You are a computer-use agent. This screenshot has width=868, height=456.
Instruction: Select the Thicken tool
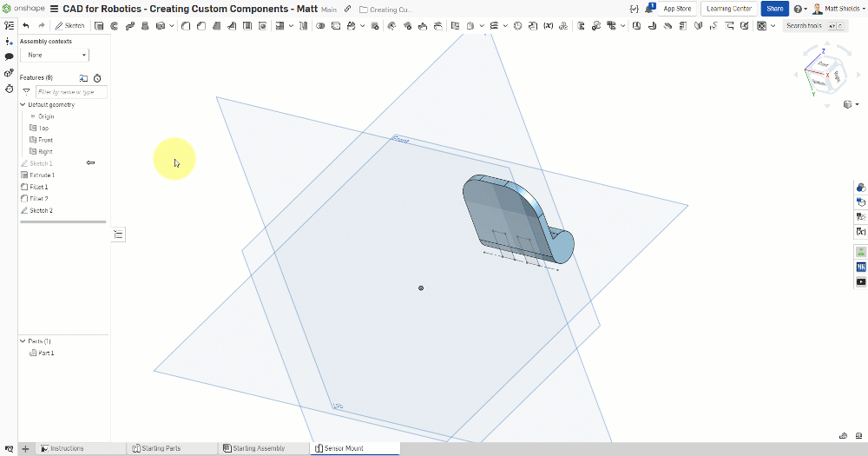tap(161, 25)
